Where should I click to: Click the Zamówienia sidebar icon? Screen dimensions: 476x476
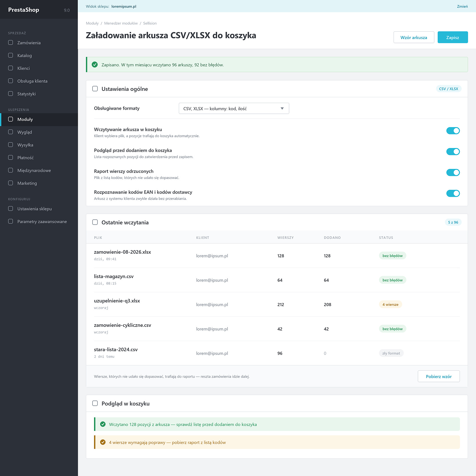pos(10,43)
